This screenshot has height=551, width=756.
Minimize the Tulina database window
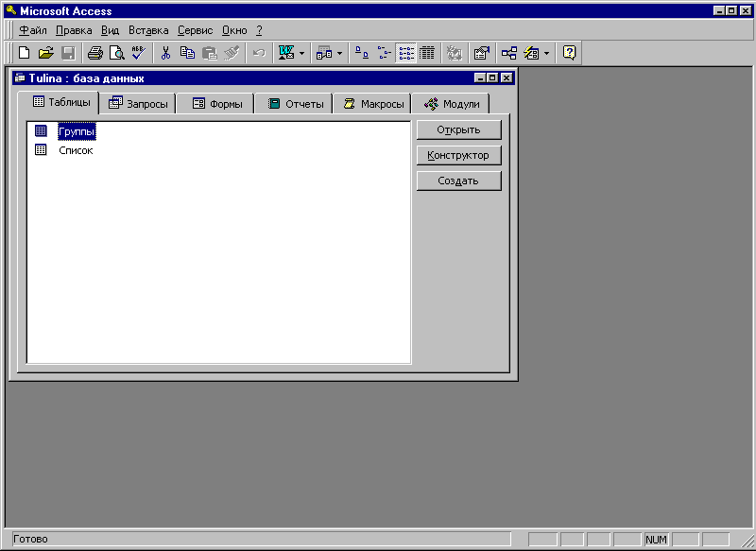pos(480,77)
